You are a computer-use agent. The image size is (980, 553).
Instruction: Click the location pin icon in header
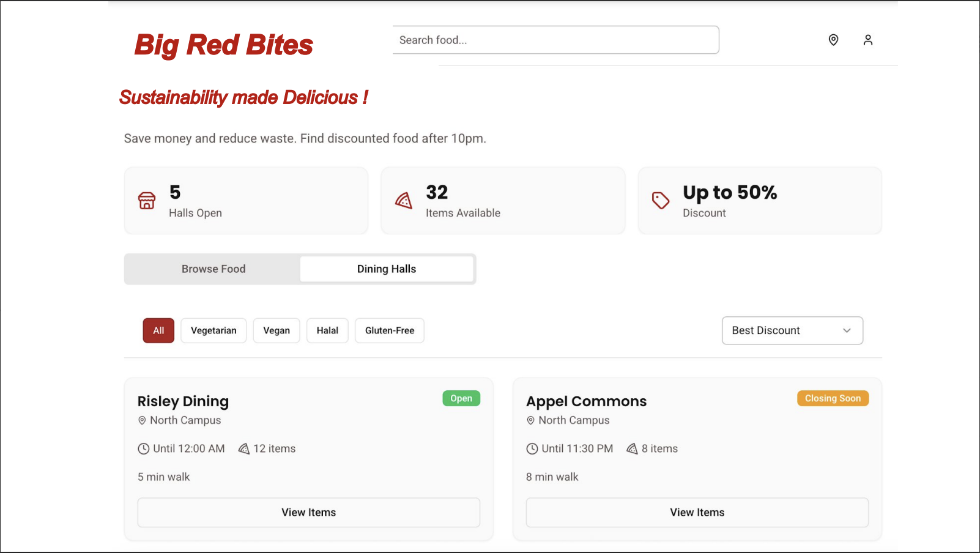833,40
